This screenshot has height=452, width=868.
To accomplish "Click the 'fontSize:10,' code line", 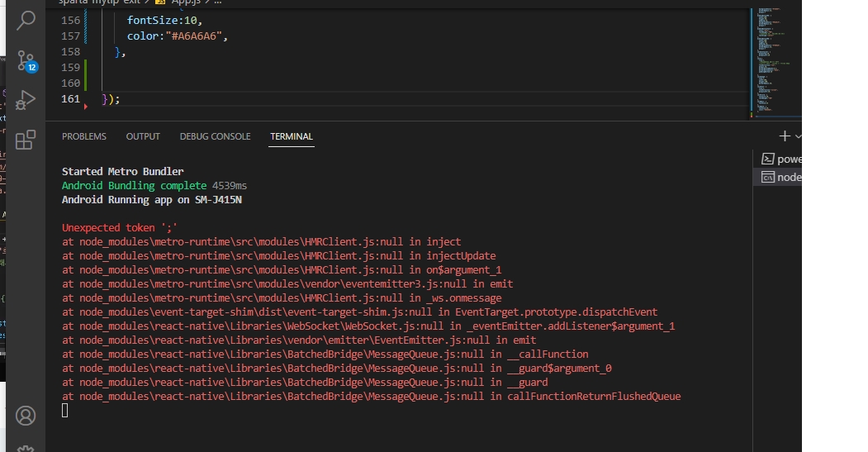I will (x=164, y=21).
